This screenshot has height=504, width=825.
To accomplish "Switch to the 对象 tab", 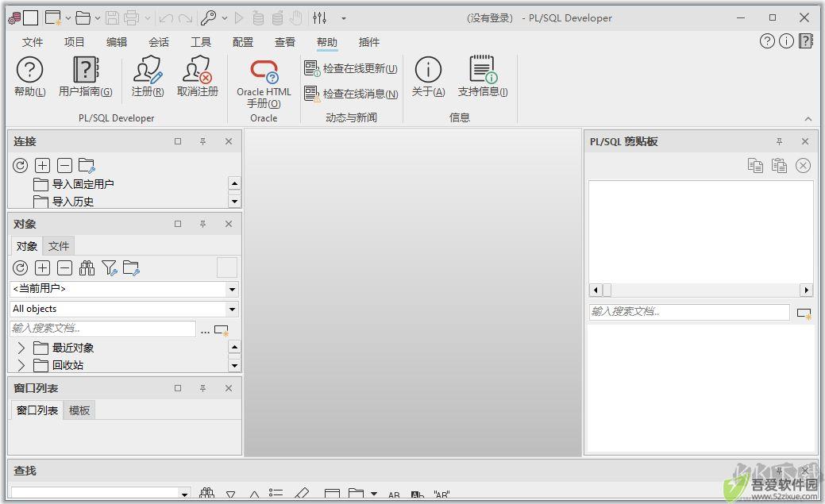I will (26, 246).
